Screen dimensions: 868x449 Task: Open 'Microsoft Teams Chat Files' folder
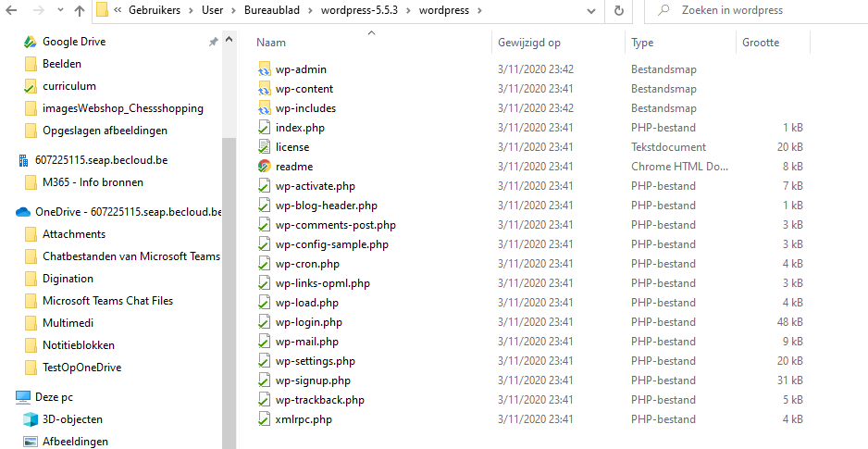[107, 301]
